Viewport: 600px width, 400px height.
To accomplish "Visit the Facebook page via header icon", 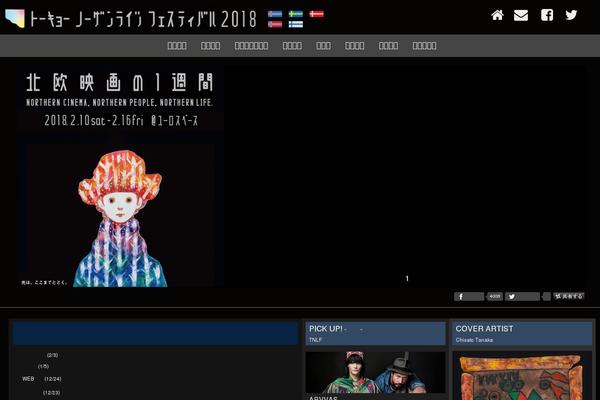I will point(547,15).
